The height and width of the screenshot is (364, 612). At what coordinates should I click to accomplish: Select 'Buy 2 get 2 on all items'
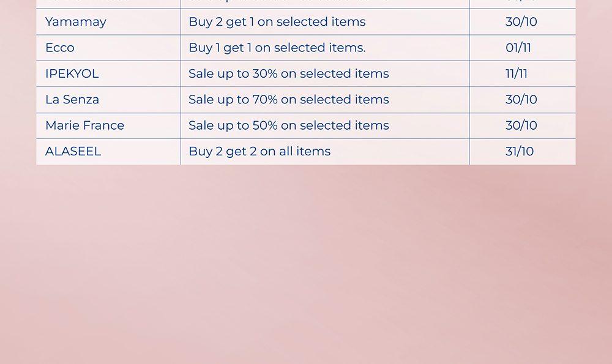point(259,152)
